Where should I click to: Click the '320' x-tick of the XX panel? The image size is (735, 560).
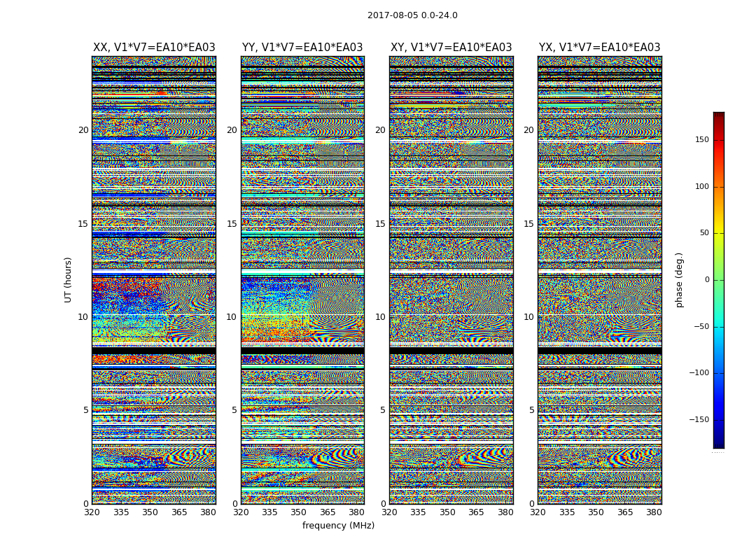(92, 512)
